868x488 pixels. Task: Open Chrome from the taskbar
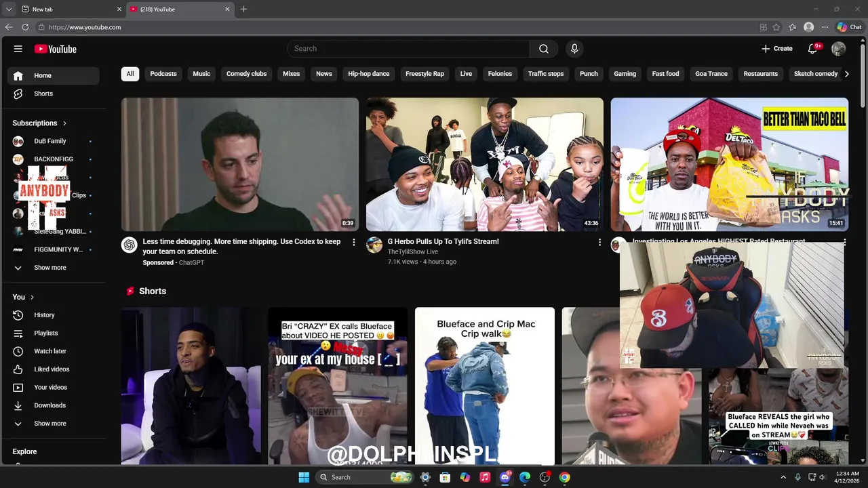(x=564, y=477)
